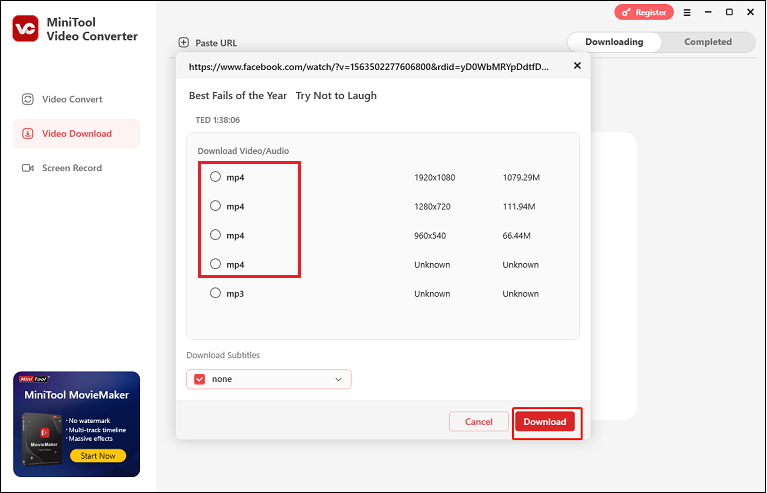
Task: Close the download options dialog
Action: pos(577,66)
